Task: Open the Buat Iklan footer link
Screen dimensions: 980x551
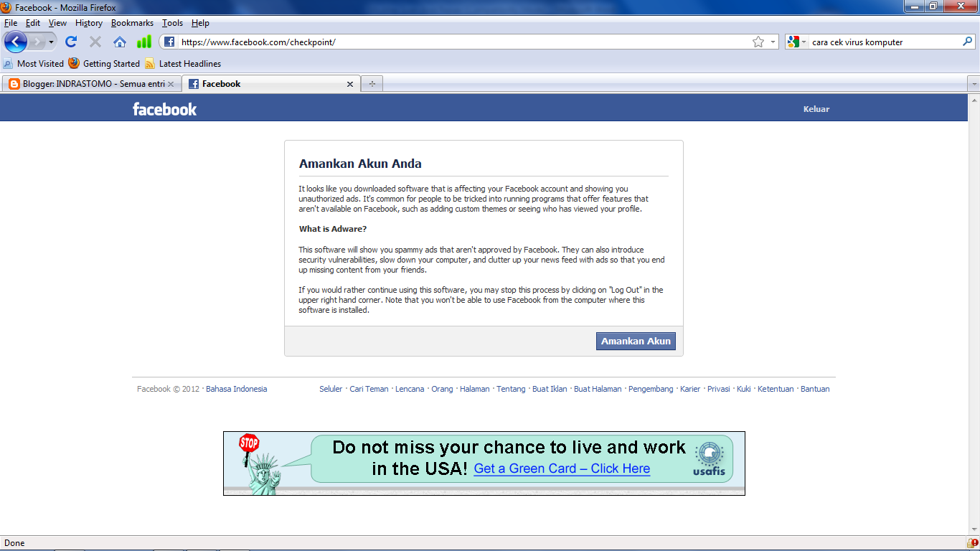Action: pos(550,389)
